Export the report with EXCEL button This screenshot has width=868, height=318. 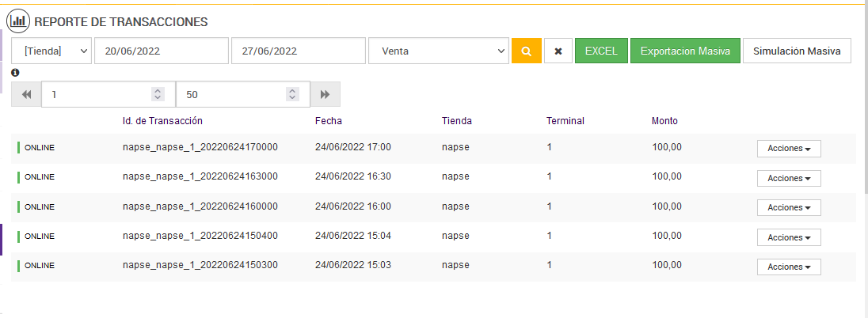click(x=601, y=51)
